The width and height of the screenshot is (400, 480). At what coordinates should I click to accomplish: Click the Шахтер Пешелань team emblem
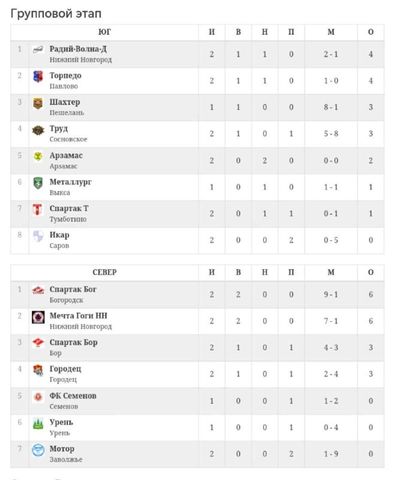tap(38, 103)
